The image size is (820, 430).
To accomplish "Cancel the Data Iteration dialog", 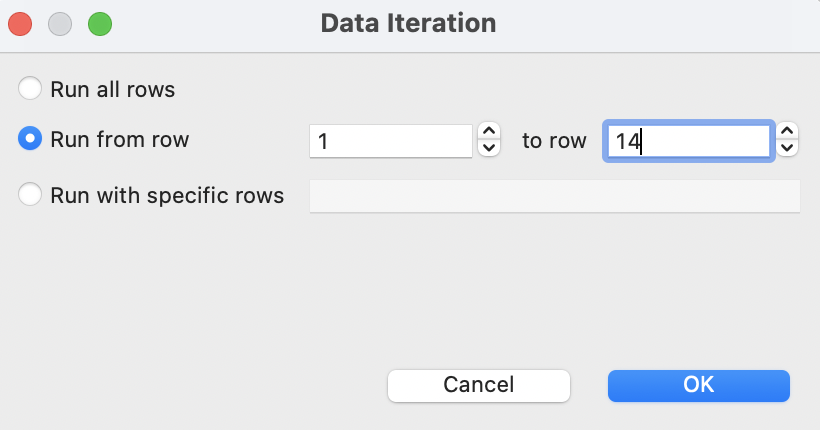I will pos(478,385).
